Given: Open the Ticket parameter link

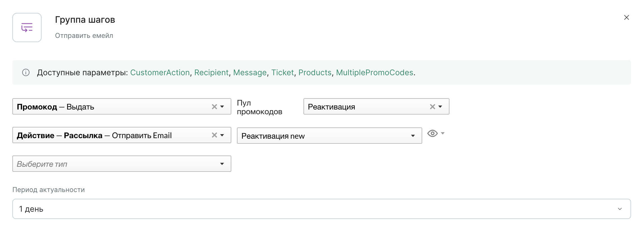Looking at the screenshot, I should point(282,72).
